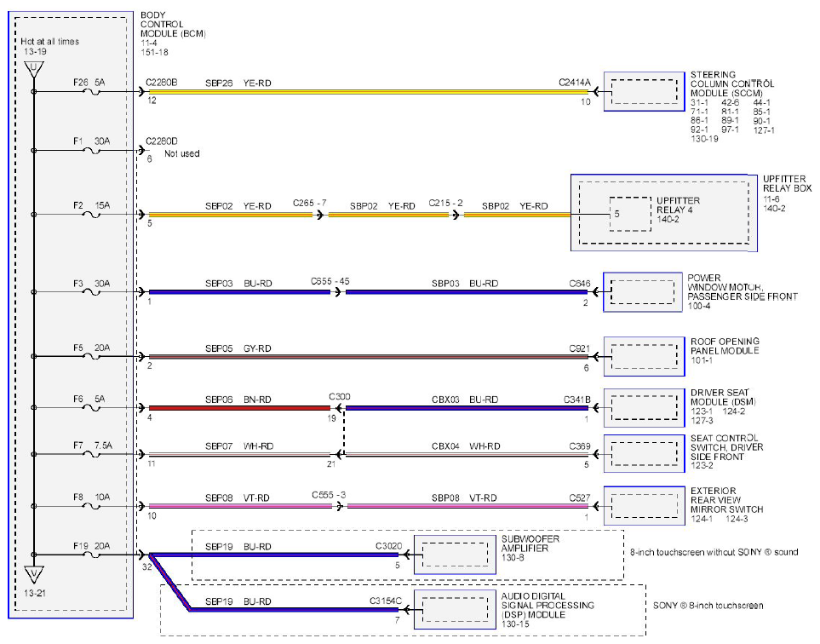The width and height of the screenshot is (820, 644).
Task: Click the C555 - 45 connector arrow
Action: (x=338, y=292)
